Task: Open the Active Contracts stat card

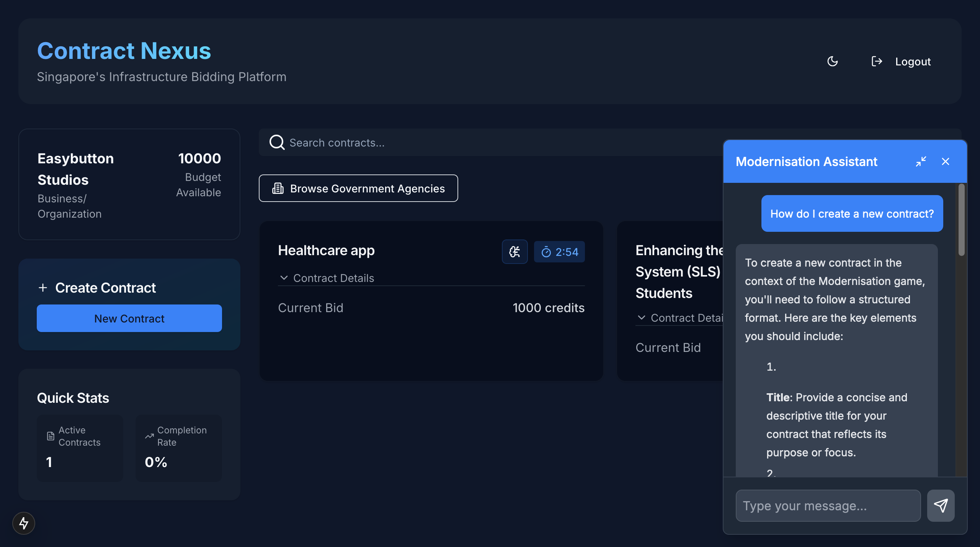Action: pos(80,448)
